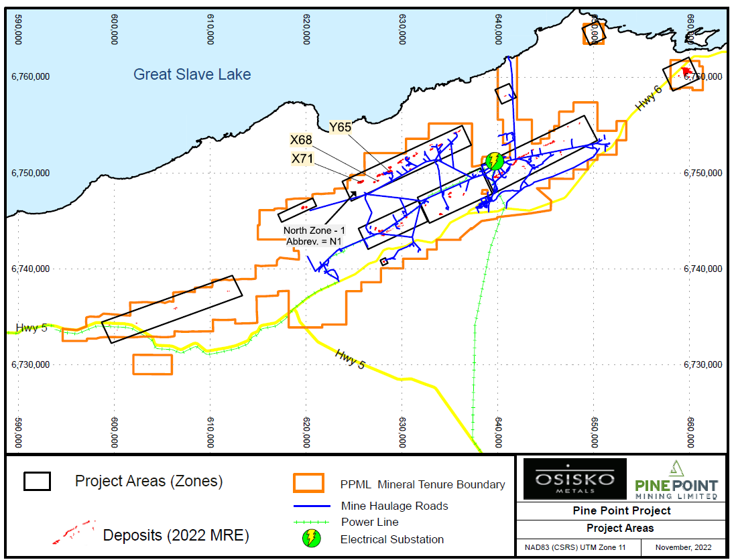Image resolution: width=734 pixels, height=560 pixels.
Task: Select the X68 deposit label
Action: click(301, 140)
